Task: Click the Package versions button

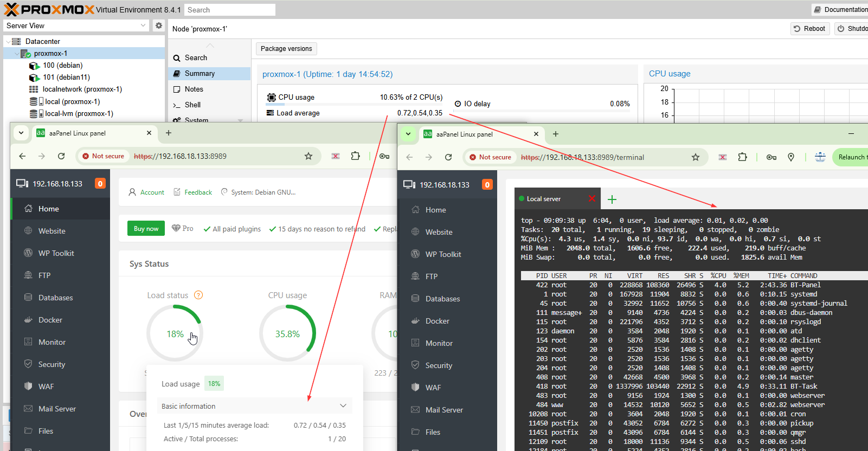Action: [286, 49]
